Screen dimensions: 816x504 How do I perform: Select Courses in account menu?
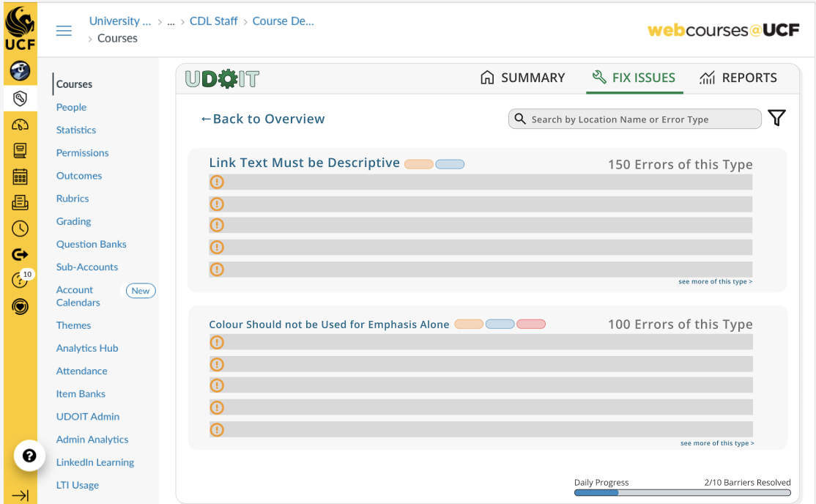point(74,84)
